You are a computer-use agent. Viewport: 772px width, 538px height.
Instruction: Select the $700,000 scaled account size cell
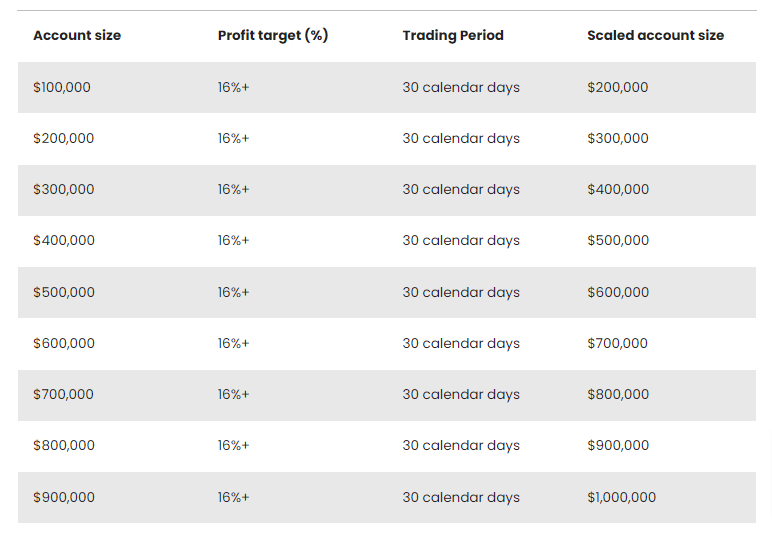coord(617,343)
